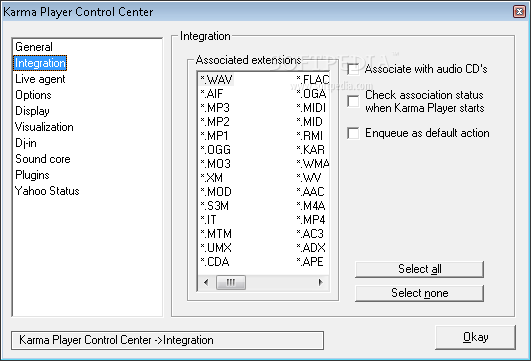
Task: Select the *.MTM extension
Action: [216, 234]
